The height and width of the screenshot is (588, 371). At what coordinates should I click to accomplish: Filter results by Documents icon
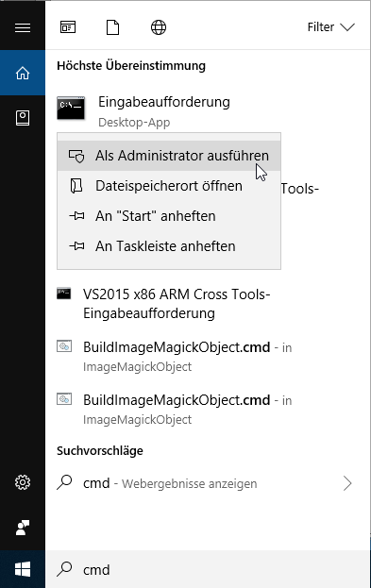[113, 27]
